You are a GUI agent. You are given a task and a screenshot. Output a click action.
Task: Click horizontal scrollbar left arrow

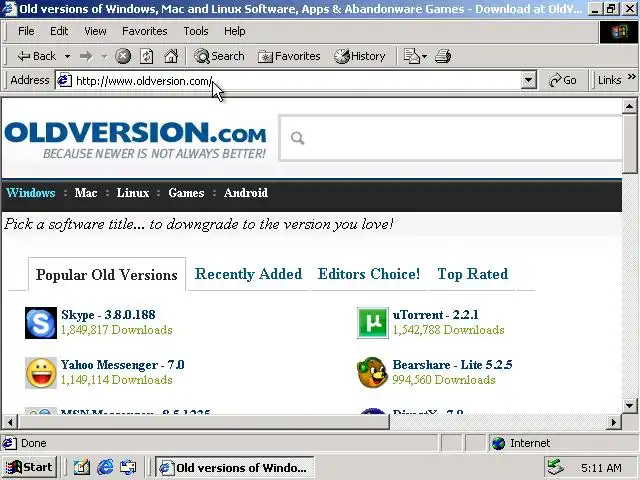[x=9, y=422]
